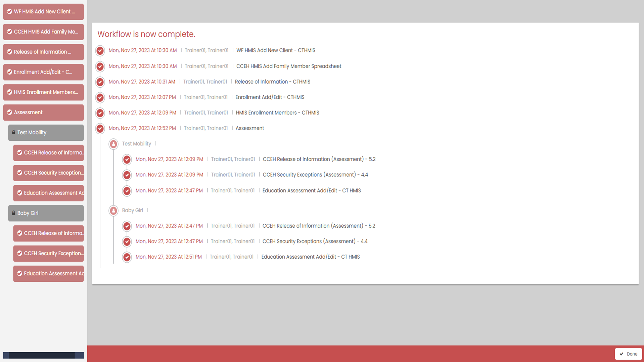Click the check icon next to Release of Information - CTHMIS
The width and height of the screenshot is (644, 362).
point(100,82)
